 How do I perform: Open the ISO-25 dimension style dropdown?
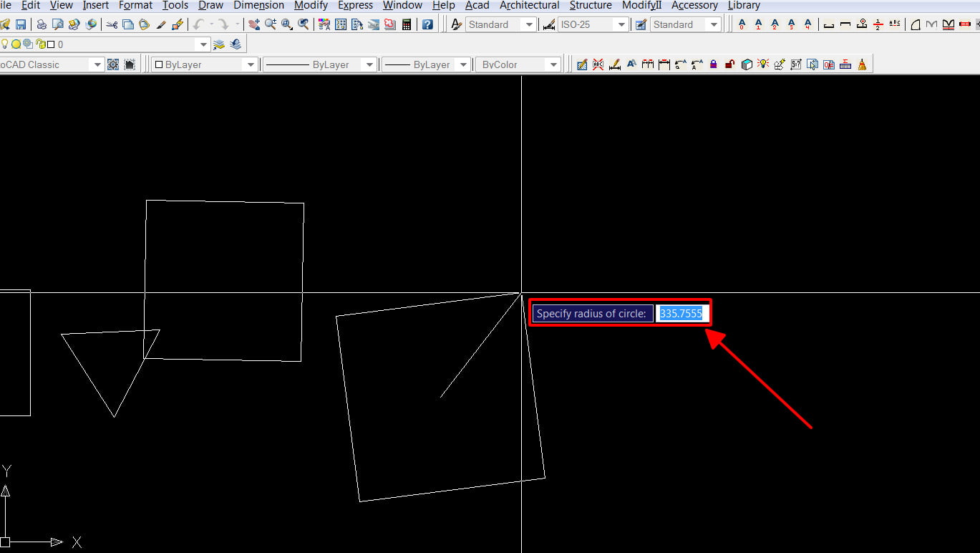621,24
